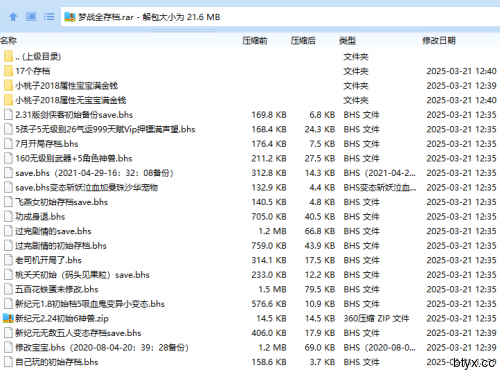Click file icon of 新纪元1.8初始档 file
The image size is (500, 372).
(8, 304)
